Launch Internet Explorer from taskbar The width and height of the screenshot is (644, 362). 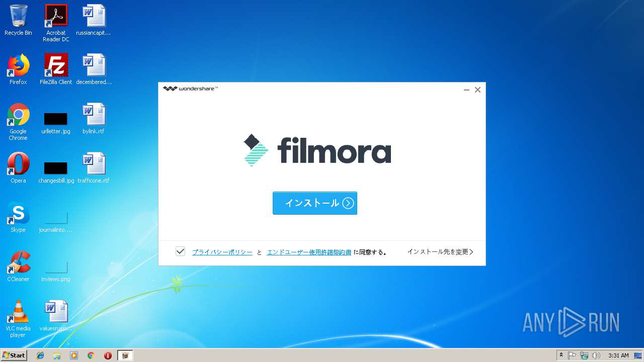(x=40, y=355)
